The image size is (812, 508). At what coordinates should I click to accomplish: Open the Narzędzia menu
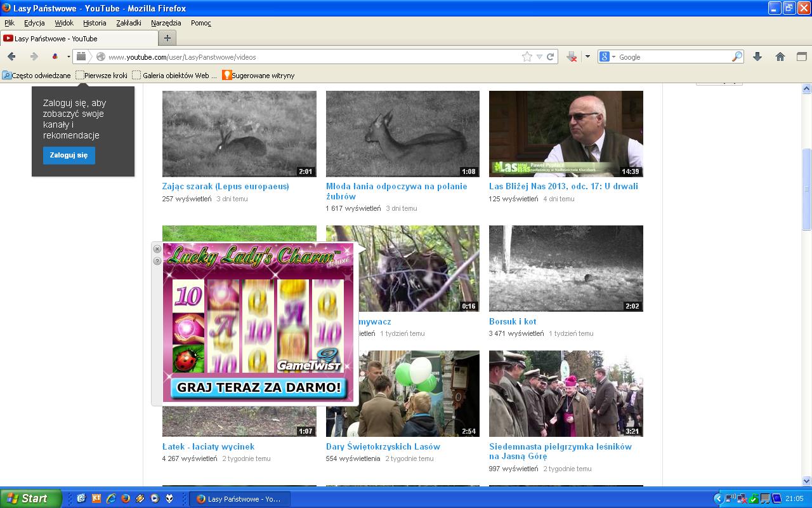(x=166, y=23)
